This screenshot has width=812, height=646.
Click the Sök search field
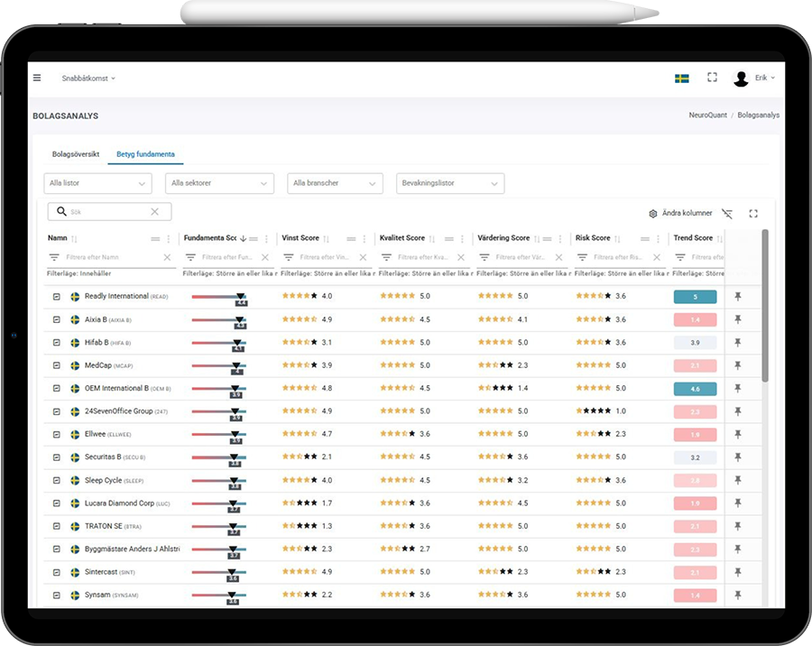[108, 212]
